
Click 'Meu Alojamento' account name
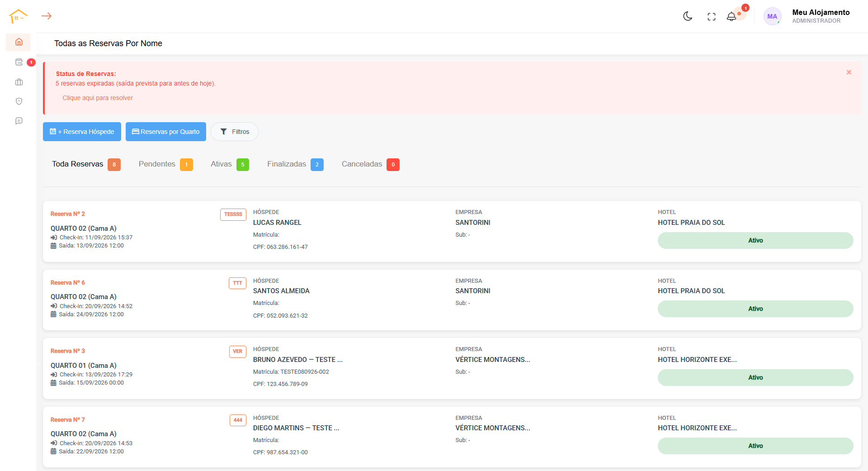[x=821, y=12]
